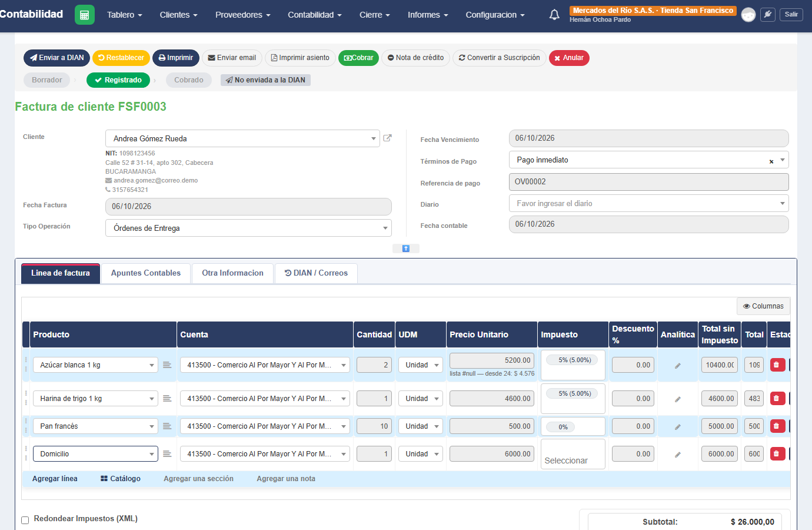Delete the Domicilio line

[777, 454]
